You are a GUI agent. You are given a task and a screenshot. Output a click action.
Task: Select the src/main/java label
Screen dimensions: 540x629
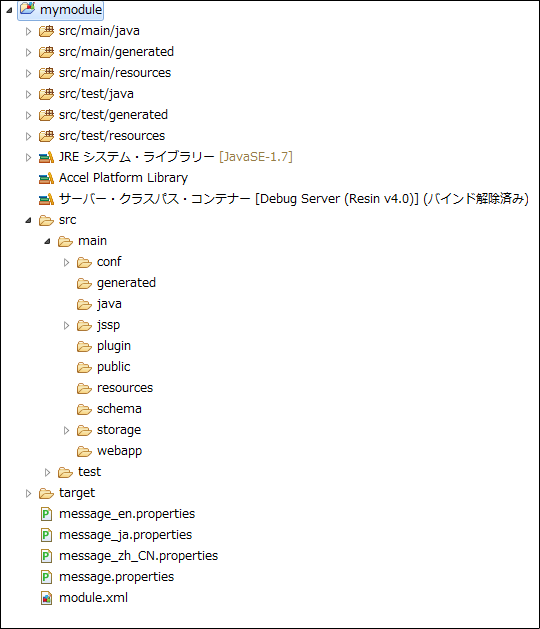click(x=99, y=31)
